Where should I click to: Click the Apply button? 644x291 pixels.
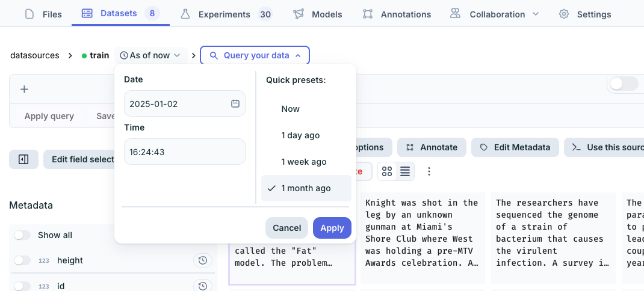(332, 228)
